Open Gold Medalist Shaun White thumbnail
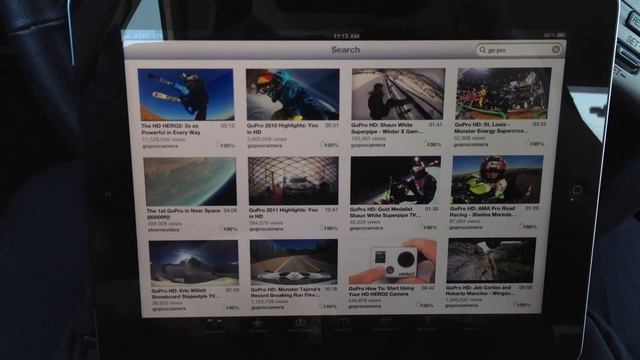The width and height of the screenshot is (640, 360). (x=396, y=180)
